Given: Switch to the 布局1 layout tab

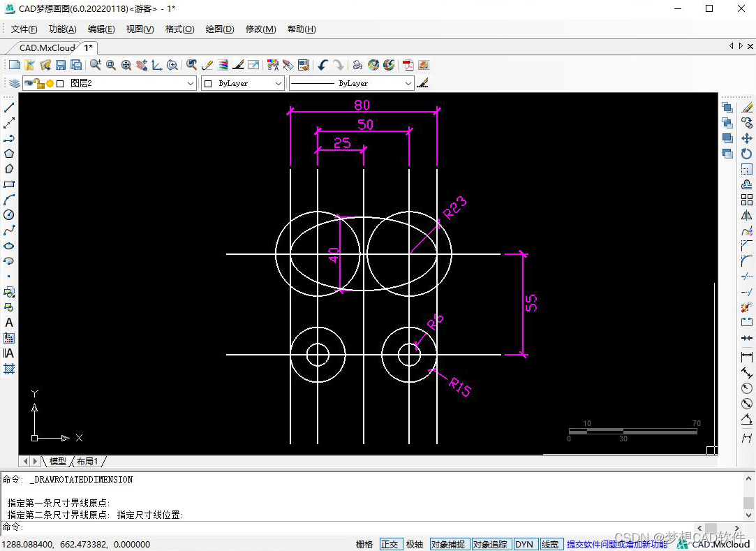Looking at the screenshot, I should pos(87,461).
